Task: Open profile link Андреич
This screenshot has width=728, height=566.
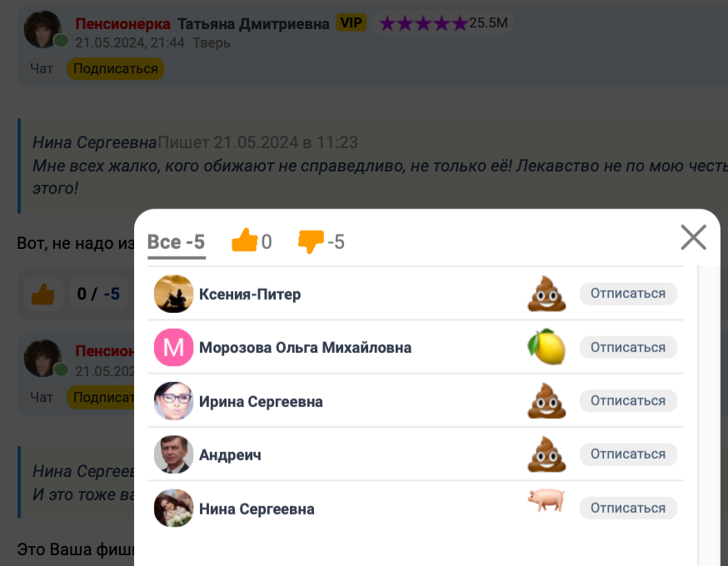Action: (x=230, y=455)
